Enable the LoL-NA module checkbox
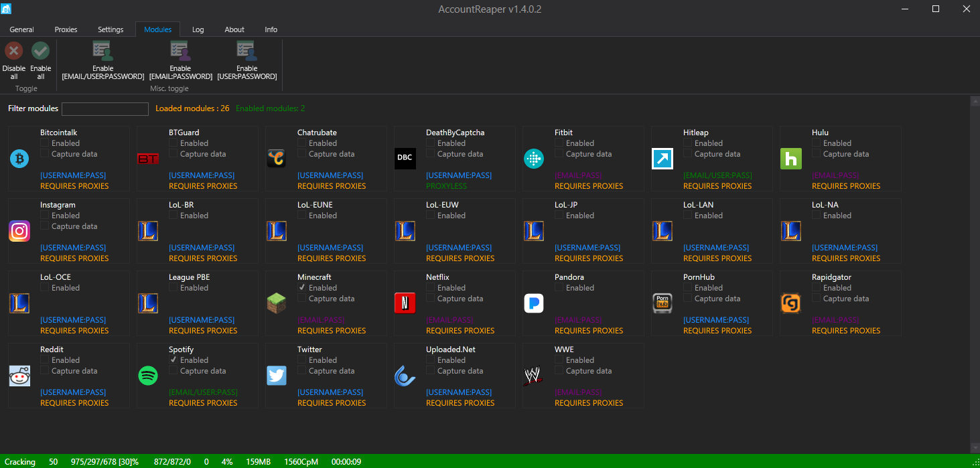The width and height of the screenshot is (980, 468). (817, 215)
